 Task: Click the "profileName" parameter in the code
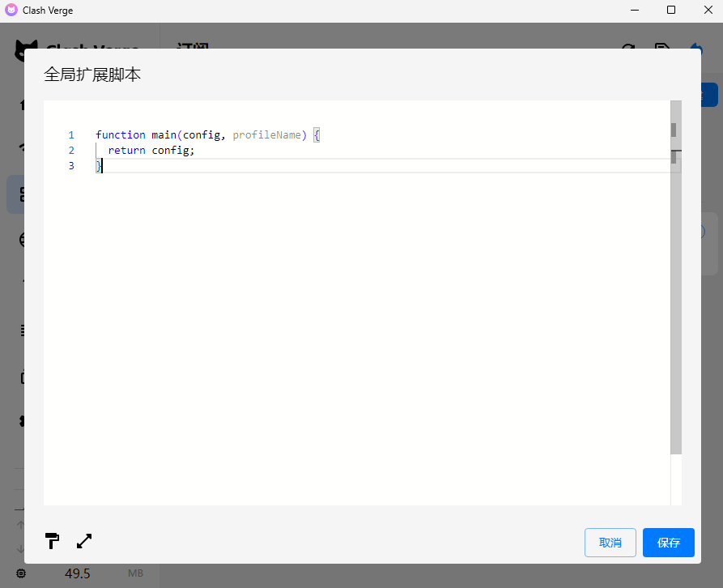(266, 135)
